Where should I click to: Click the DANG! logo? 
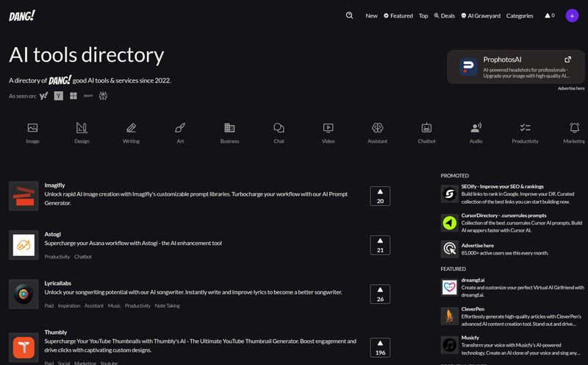coord(22,15)
